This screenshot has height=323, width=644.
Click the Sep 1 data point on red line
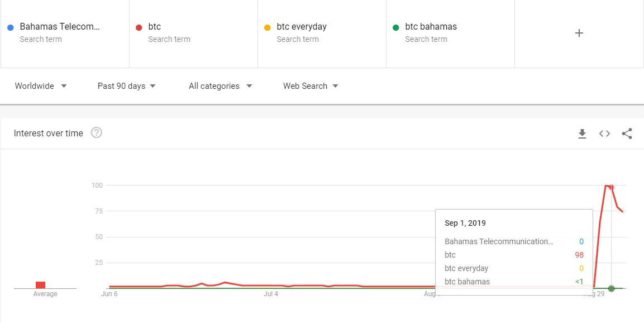[x=612, y=187]
